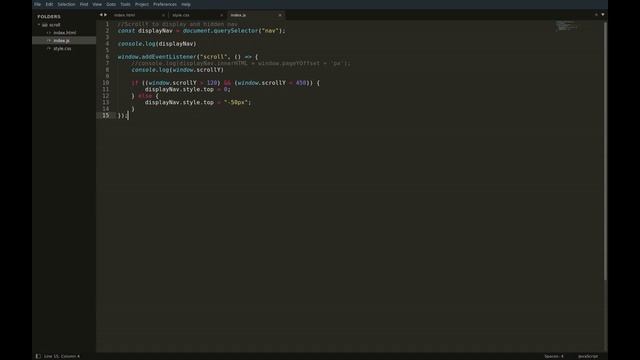640x360 pixels.
Task: Click the vertical scrollbar of the editor
Action: coord(605,151)
